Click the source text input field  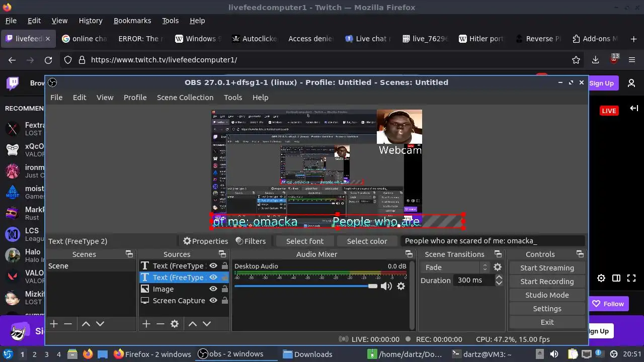point(493,241)
